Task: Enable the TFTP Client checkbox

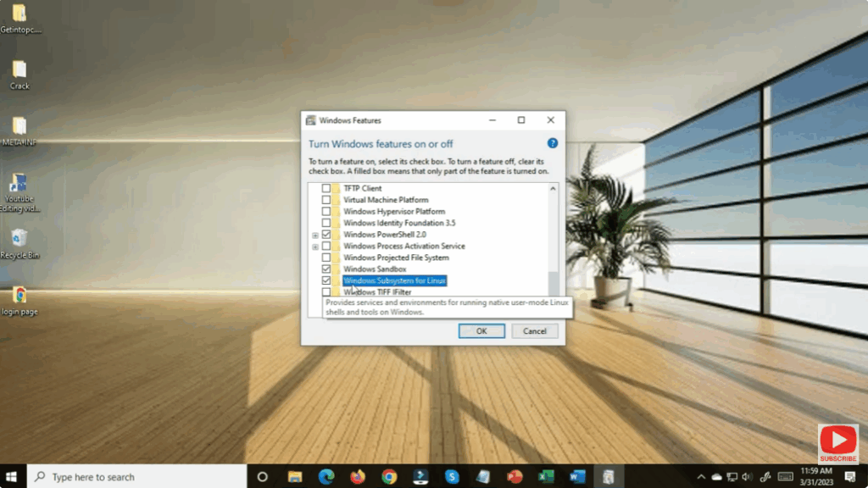Action: pyautogui.click(x=326, y=188)
